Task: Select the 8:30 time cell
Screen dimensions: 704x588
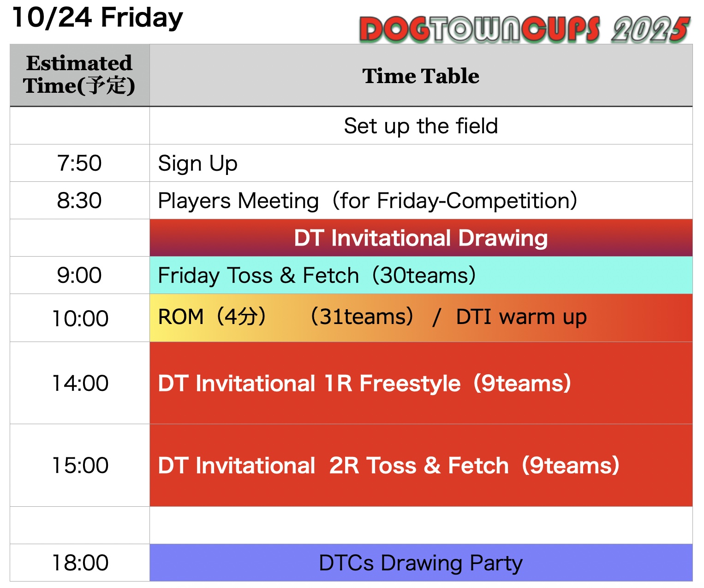Action: tap(79, 201)
